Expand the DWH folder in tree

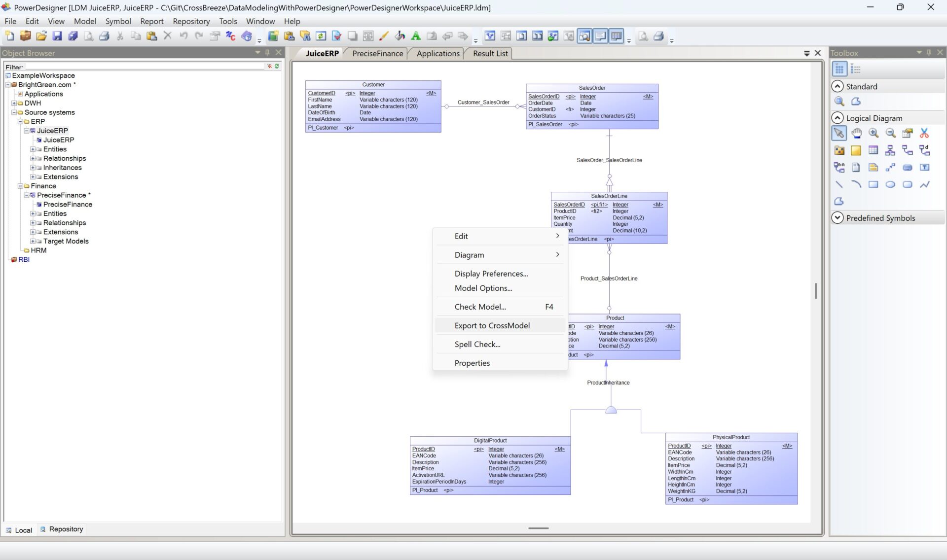point(14,103)
